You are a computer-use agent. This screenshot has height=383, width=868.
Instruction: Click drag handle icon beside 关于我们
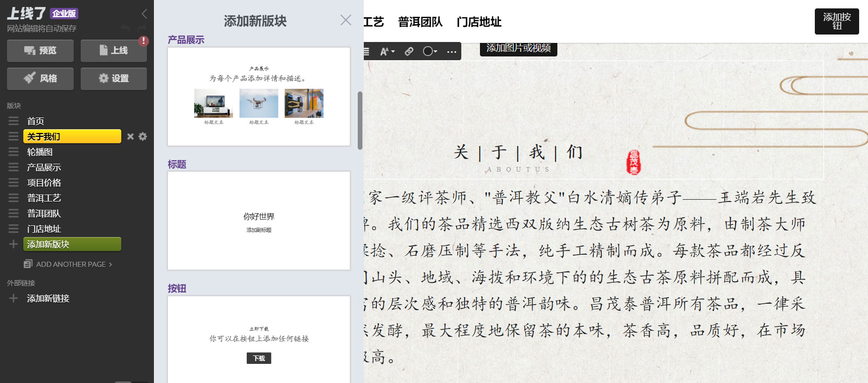click(14, 137)
